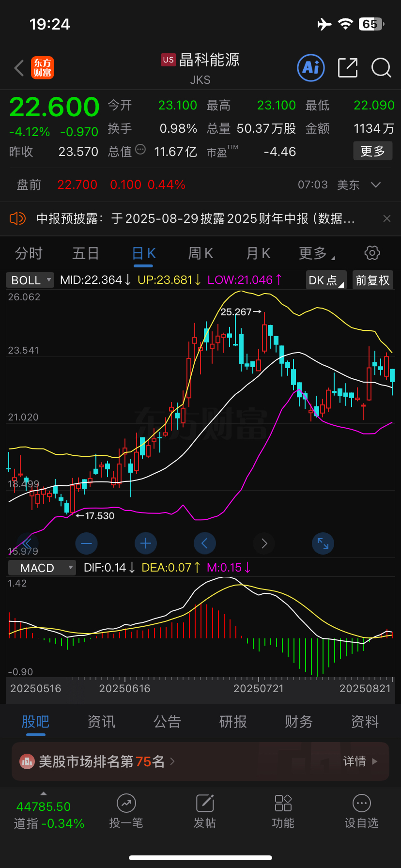Image resolution: width=401 pixels, height=868 pixels.
Task: Move chart right with arrow button
Action: (x=264, y=543)
